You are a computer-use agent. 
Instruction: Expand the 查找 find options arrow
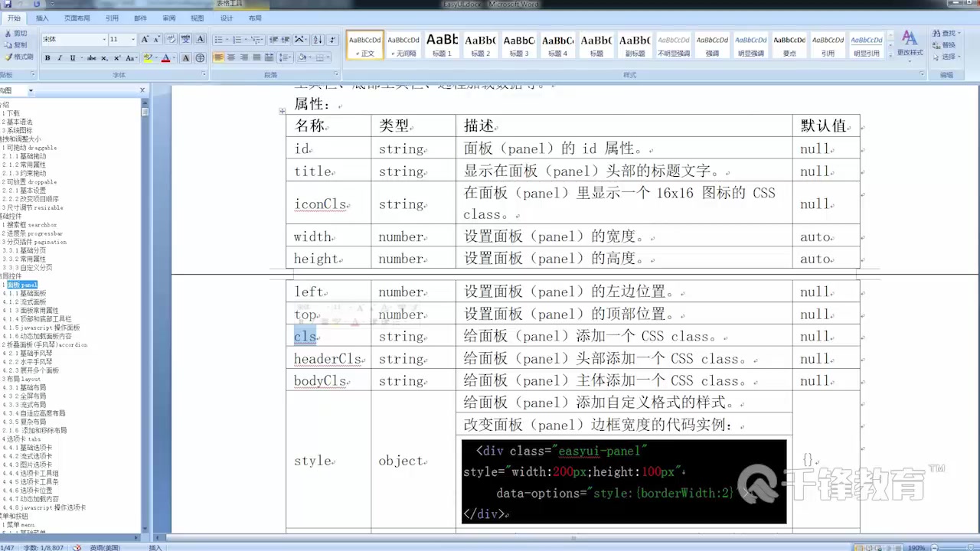(x=959, y=34)
